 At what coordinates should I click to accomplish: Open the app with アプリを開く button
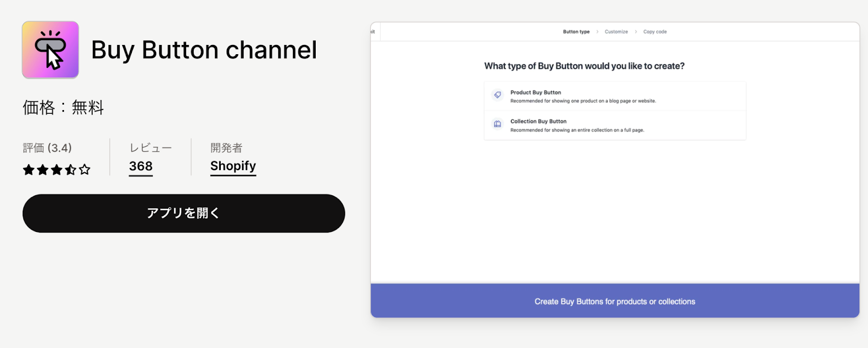(183, 214)
